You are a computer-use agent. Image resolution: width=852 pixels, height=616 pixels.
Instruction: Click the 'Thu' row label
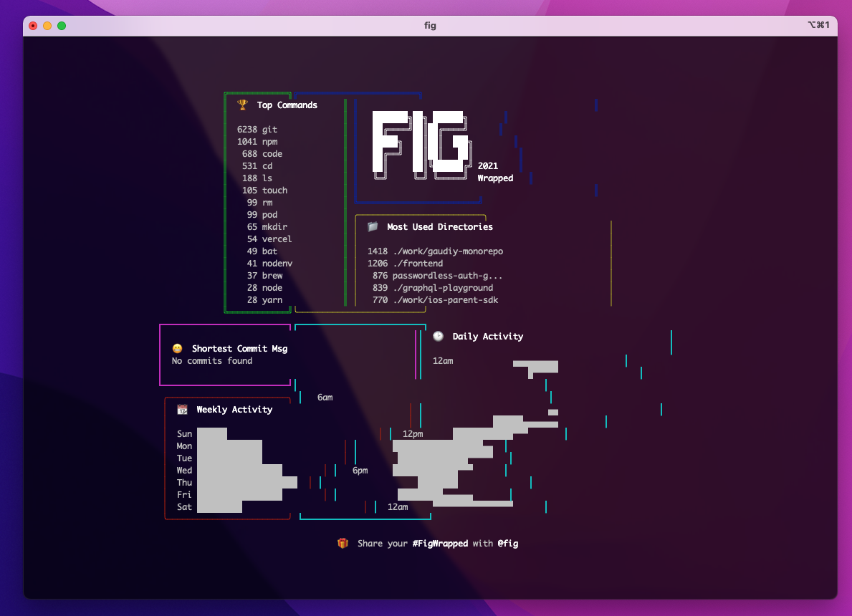point(184,482)
